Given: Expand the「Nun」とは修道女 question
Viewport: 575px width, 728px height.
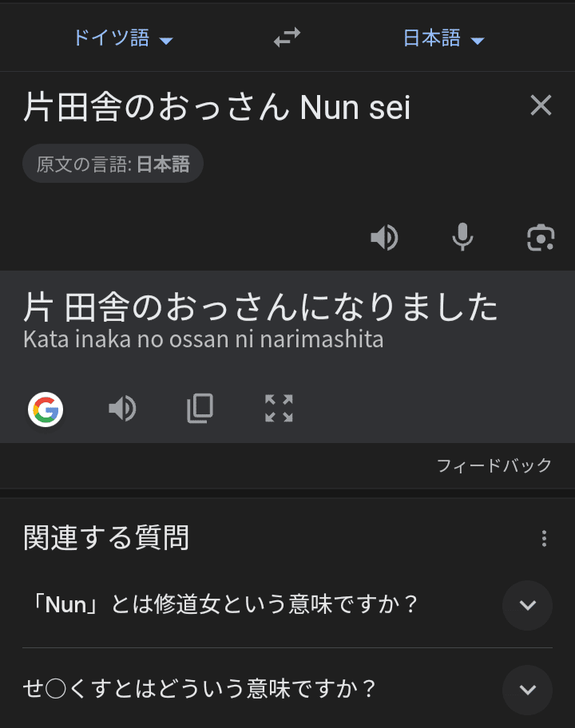Looking at the screenshot, I should coord(527,605).
